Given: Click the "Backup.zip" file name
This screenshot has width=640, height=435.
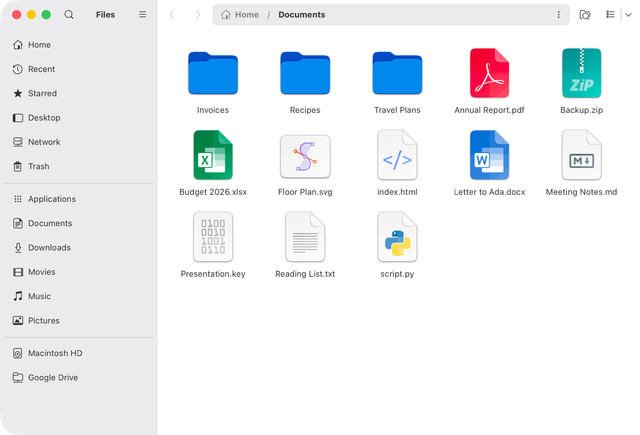Looking at the screenshot, I should click(x=582, y=110).
